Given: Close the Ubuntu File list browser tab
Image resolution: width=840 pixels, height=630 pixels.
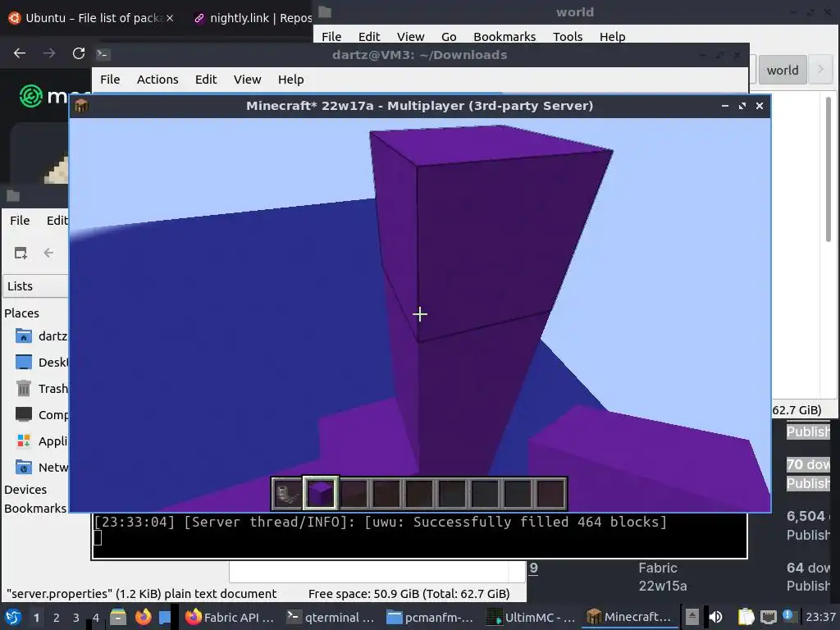Looking at the screenshot, I should pyautogui.click(x=170, y=18).
